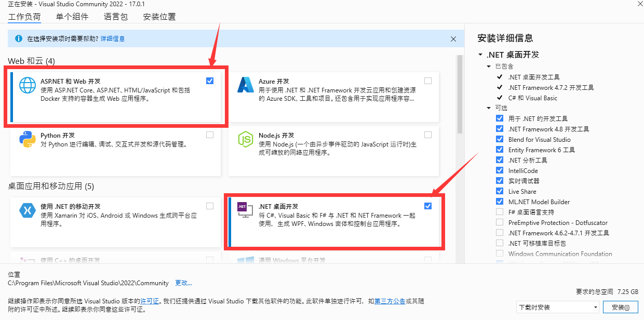Click the Web 和云 (4) section heading
Viewport: 644px width, 320px height.
tap(31, 61)
